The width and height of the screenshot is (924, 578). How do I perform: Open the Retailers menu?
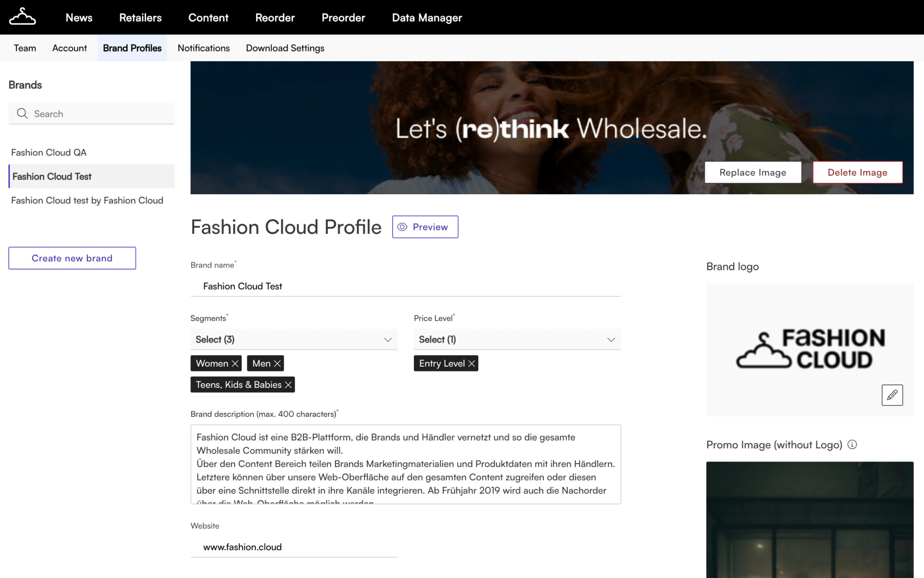pos(140,18)
